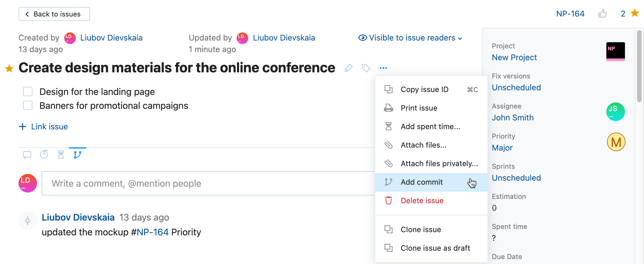Screen dimensions: 644x264
Task: Change the Major priority value
Action: pyautogui.click(x=502, y=148)
